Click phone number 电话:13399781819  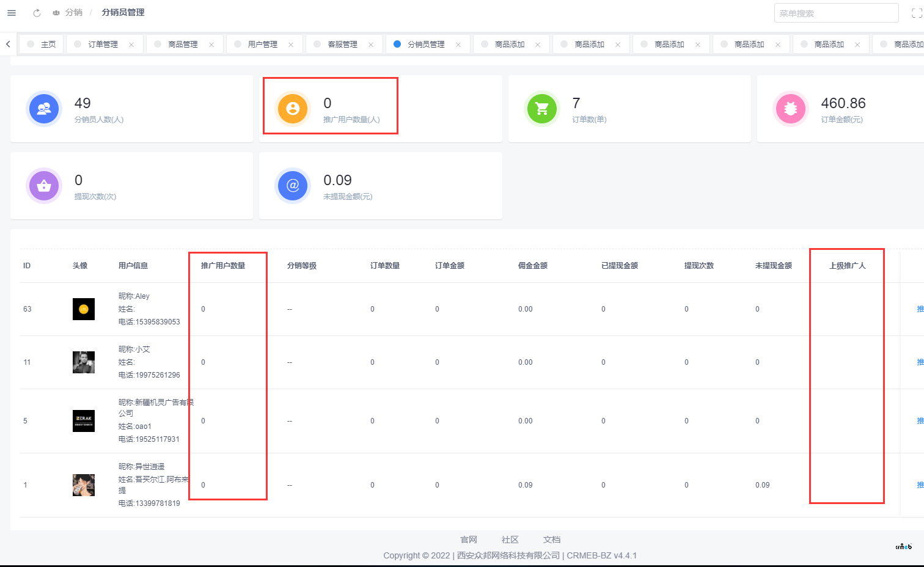[x=149, y=503]
